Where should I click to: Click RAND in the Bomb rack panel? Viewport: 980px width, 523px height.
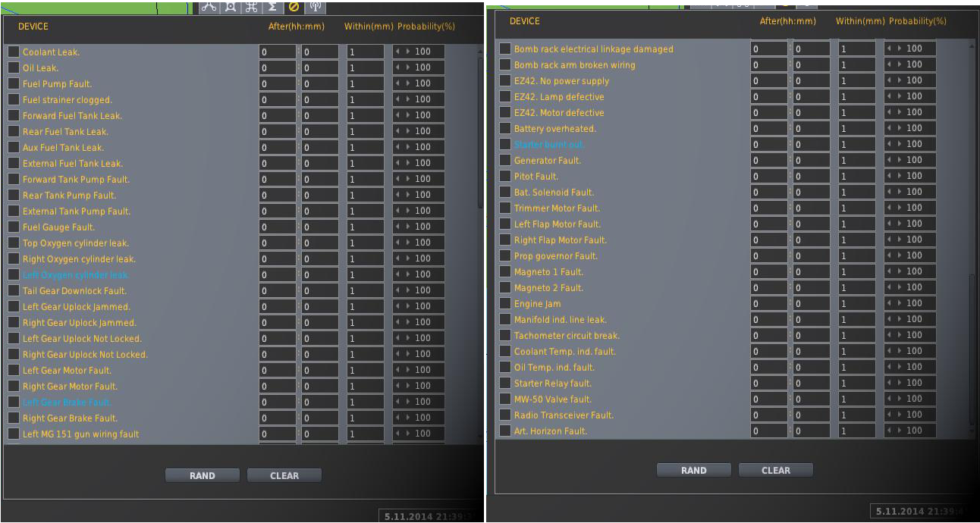click(694, 470)
